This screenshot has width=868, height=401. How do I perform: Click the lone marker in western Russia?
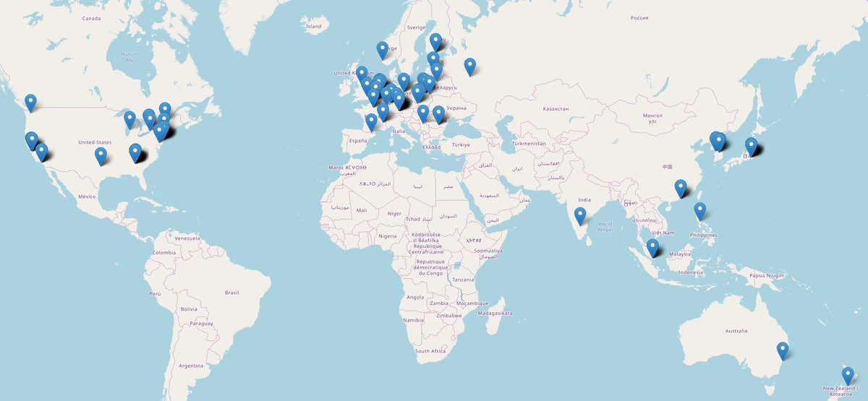[x=470, y=67]
